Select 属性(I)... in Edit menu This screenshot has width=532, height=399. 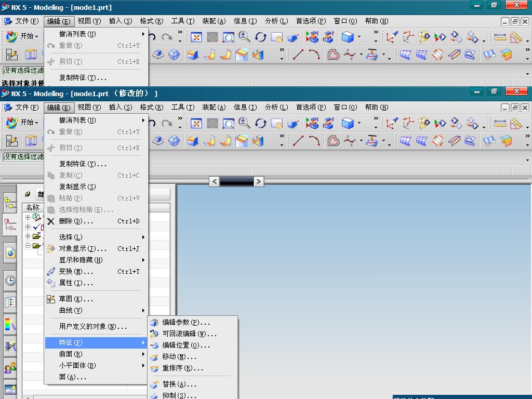(x=96, y=283)
